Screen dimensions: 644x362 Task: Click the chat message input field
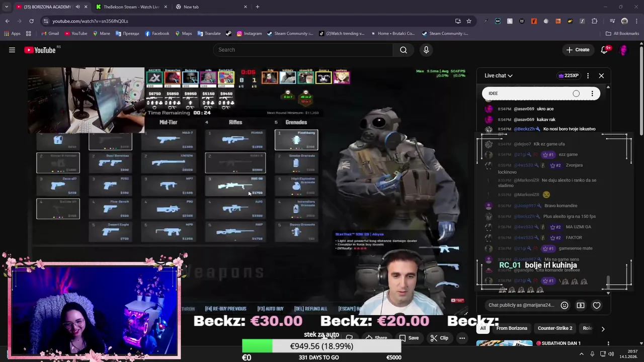tap(521, 305)
